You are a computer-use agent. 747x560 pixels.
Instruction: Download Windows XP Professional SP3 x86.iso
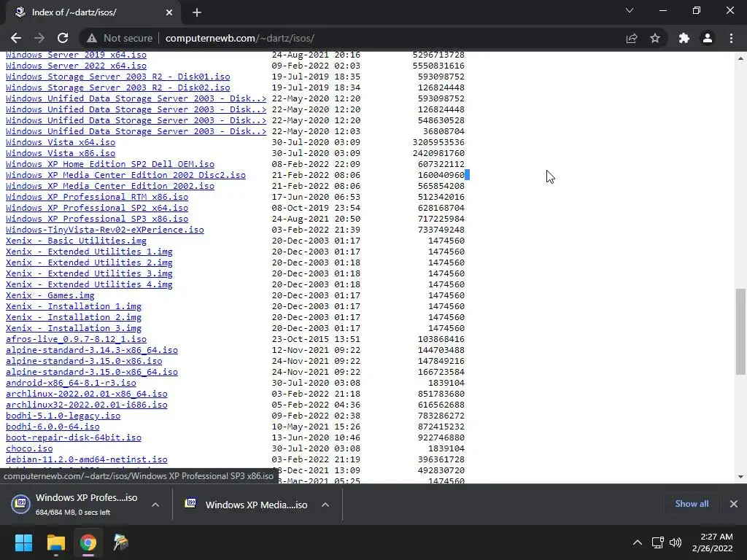97,219
